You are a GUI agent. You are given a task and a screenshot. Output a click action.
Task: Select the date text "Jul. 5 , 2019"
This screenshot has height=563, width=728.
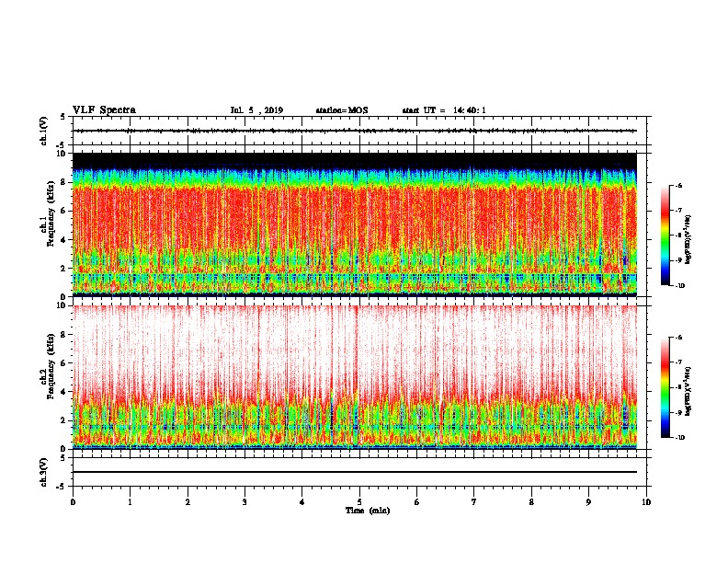coord(256,110)
